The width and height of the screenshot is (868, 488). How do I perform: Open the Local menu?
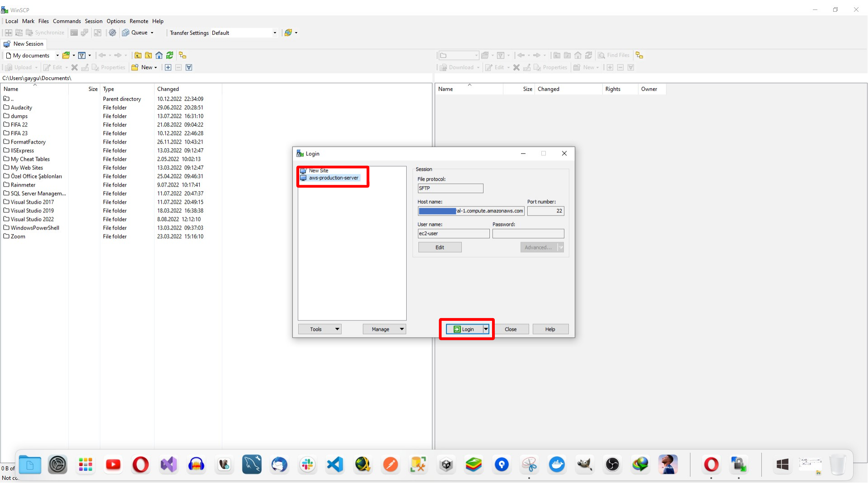point(12,21)
